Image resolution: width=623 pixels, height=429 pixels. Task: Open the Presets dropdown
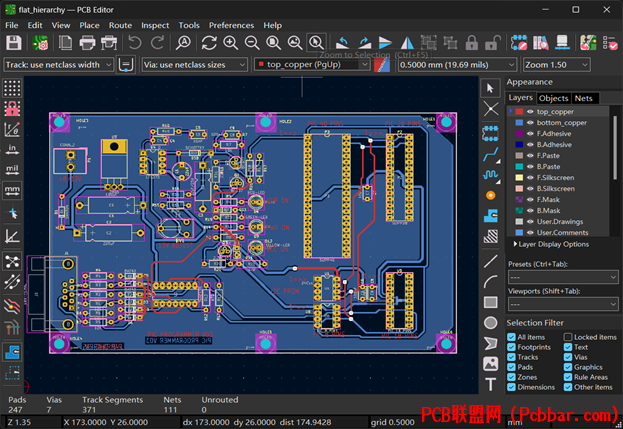(x=563, y=277)
